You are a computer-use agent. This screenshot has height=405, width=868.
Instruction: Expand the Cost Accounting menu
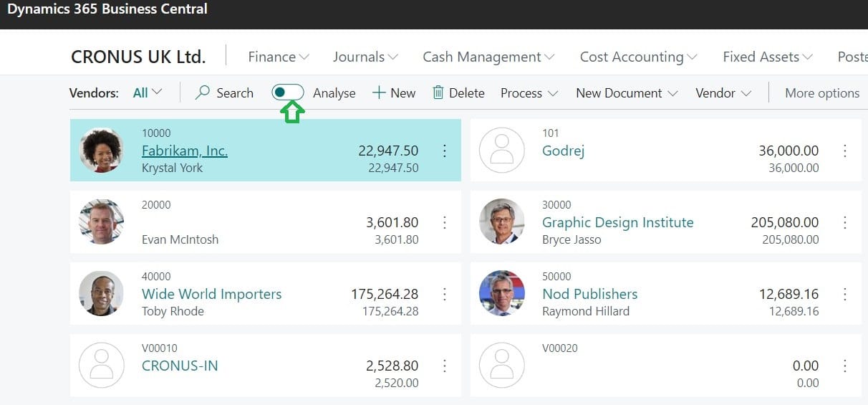(x=638, y=57)
